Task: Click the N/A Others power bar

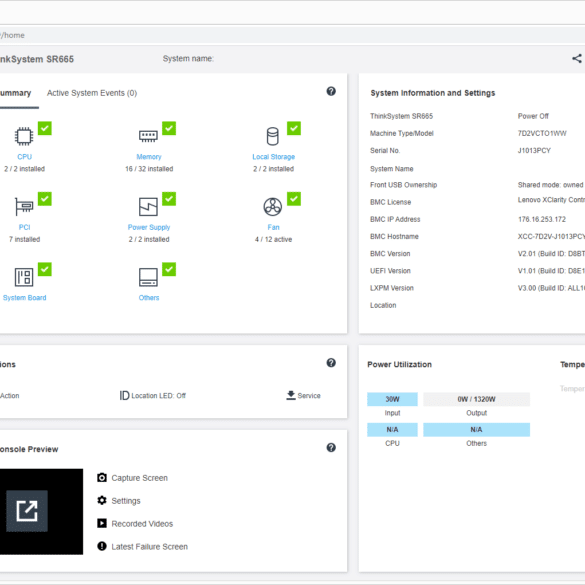Action: [476, 430]
